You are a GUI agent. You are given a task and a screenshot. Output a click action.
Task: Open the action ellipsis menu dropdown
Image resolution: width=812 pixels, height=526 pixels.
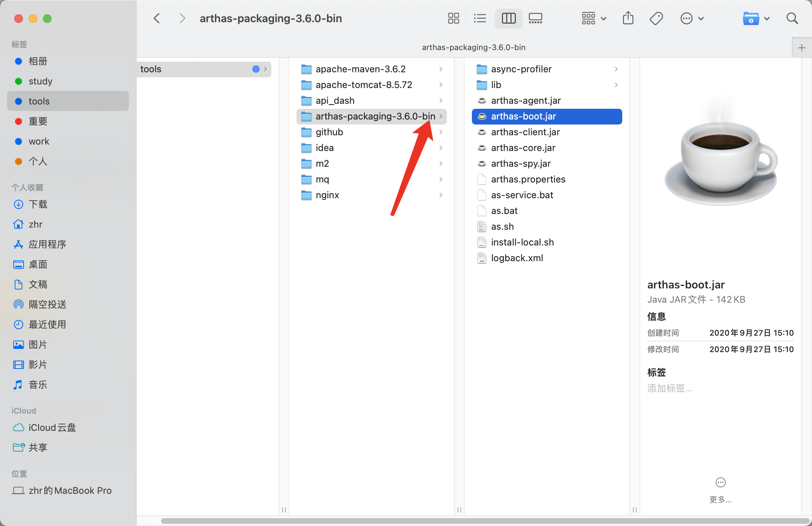click(x=692, y=18)
